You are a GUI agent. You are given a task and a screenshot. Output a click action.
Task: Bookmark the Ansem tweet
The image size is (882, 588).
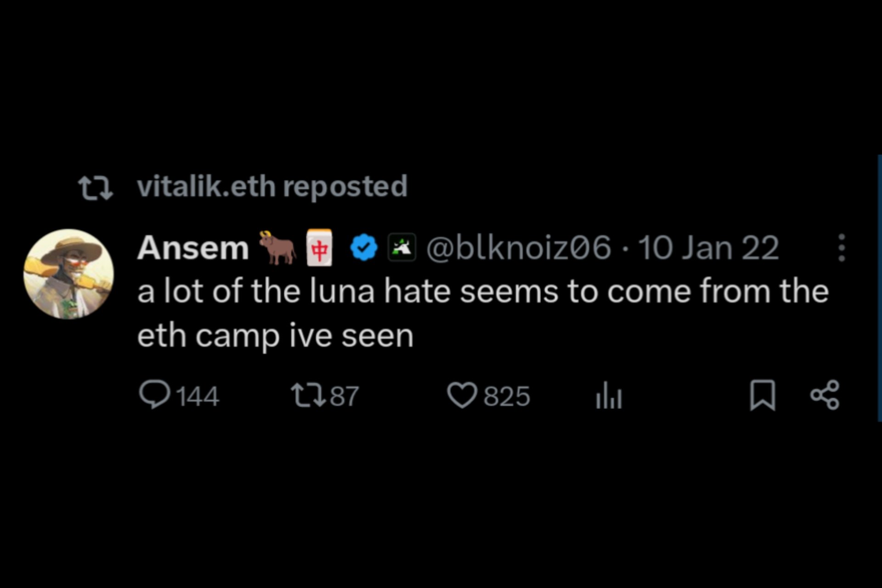763,395
